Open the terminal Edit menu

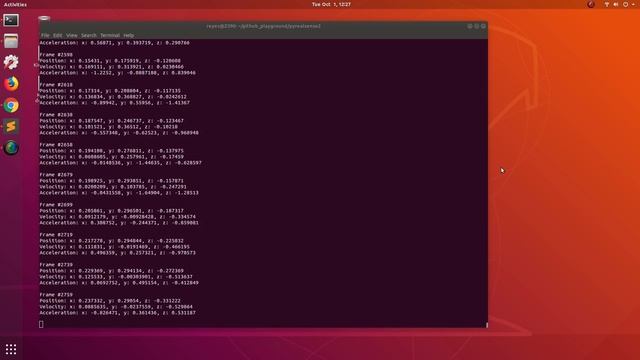pyautogui.click(x=58, y=36)
